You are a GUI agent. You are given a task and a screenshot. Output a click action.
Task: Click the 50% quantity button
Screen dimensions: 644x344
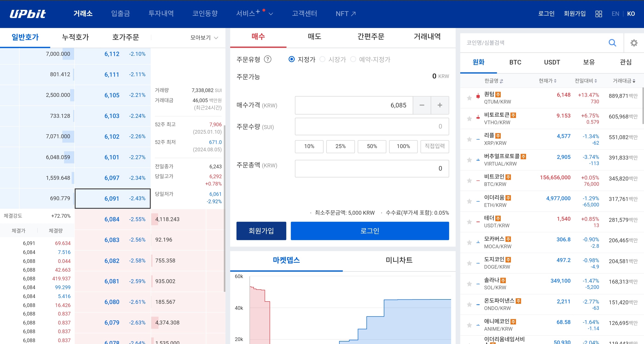372,146
